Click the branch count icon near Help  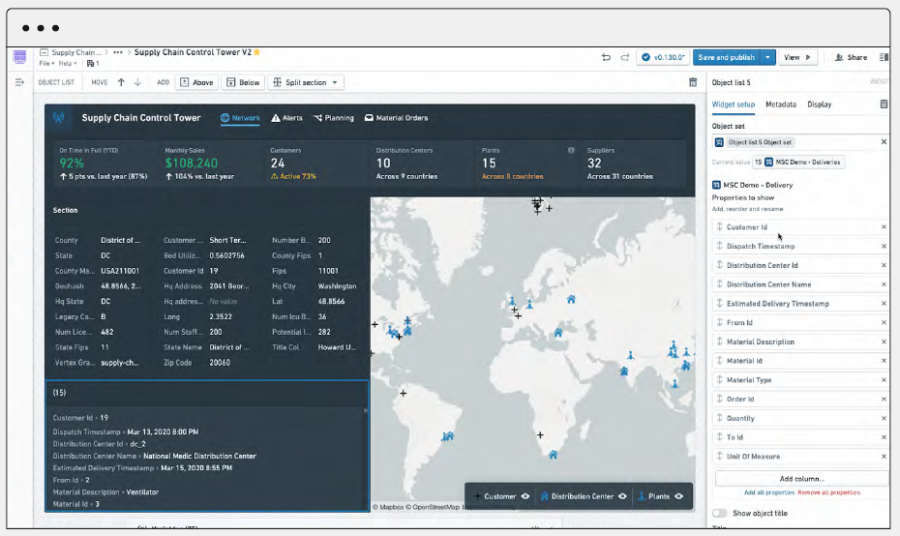click(x=92, y=64)
